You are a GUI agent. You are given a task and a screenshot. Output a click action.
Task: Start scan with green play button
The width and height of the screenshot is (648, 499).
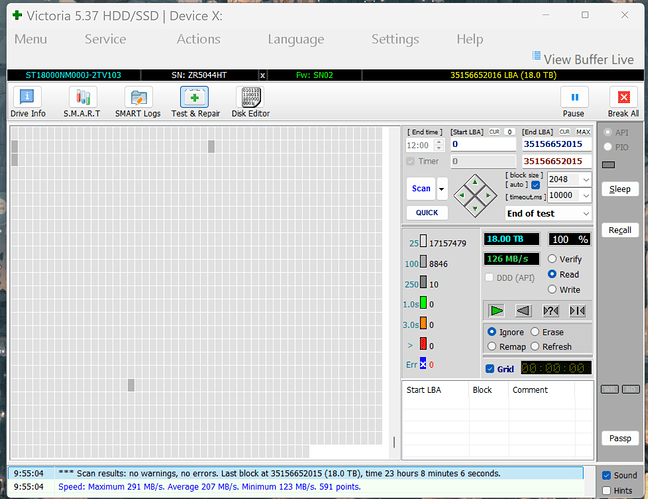496,310
